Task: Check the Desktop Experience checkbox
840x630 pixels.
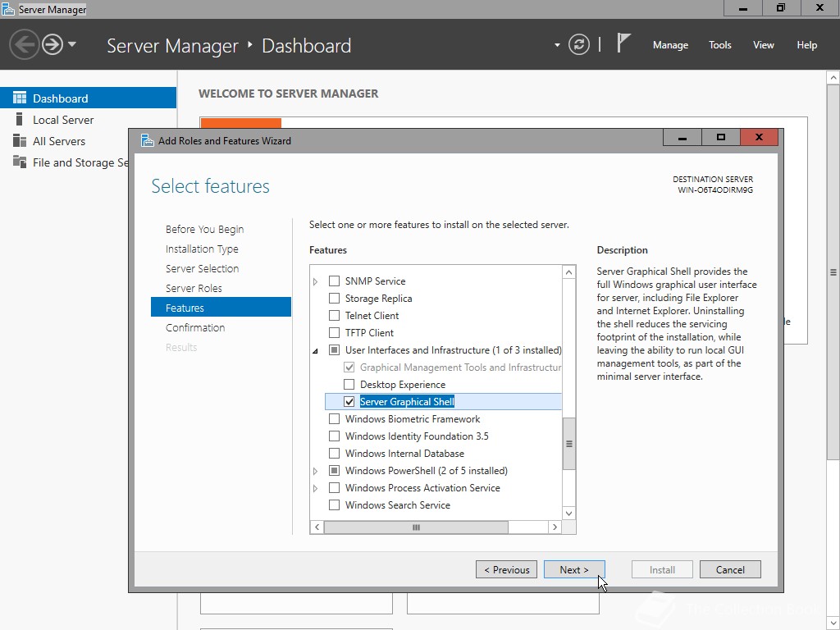Action: tap(349, 384)
